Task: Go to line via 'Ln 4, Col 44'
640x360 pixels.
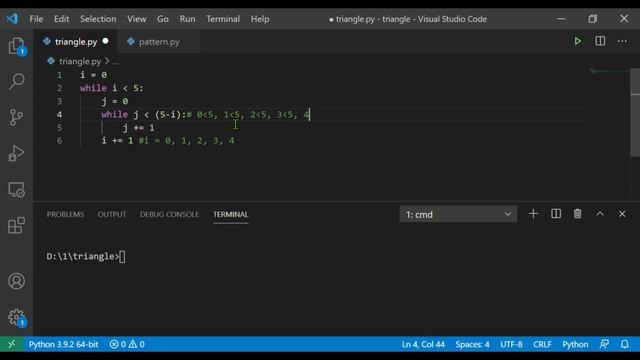Action: pyautogui.click(x=423, y=344)
